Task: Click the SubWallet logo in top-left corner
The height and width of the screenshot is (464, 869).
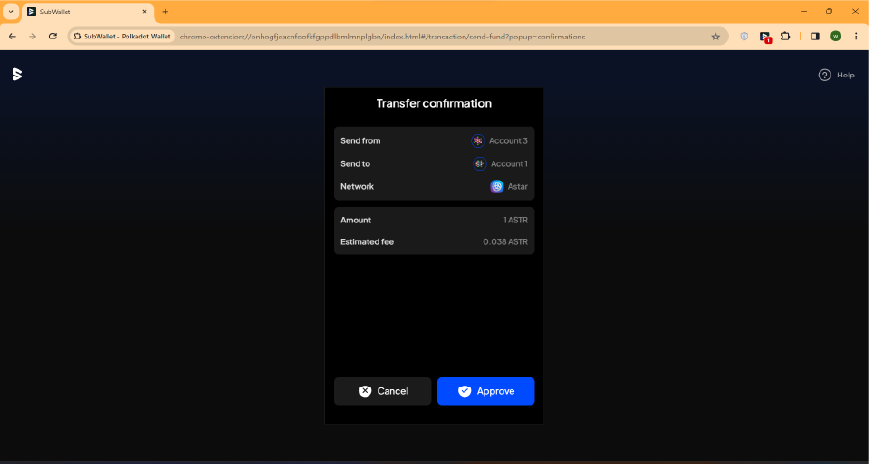Action: tap(17, 74)
